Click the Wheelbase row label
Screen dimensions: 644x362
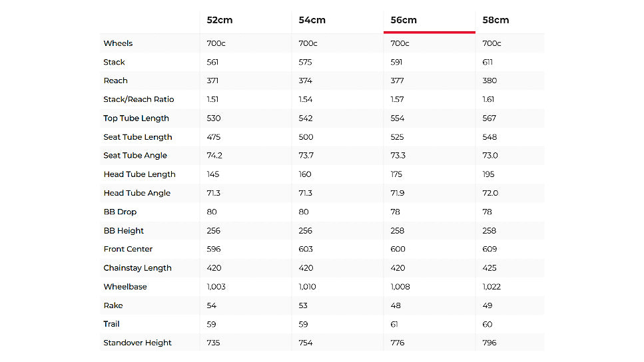point(125,287)
